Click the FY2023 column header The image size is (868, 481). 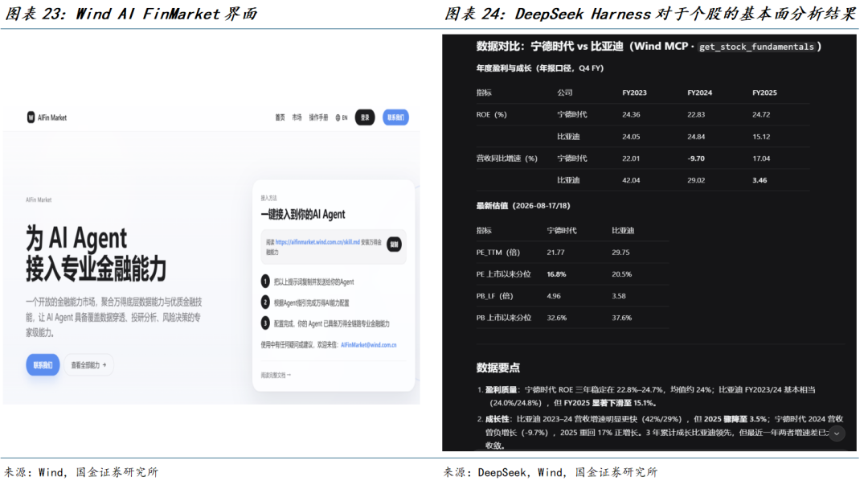[634, 93]
